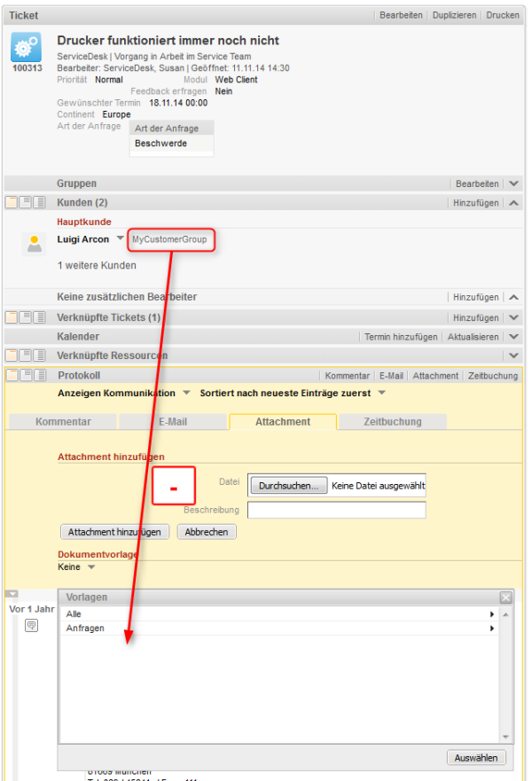Select detailed view icon in Verknüpfte Tickets
This screenshot has width=532, height=781.
(39, 317)
